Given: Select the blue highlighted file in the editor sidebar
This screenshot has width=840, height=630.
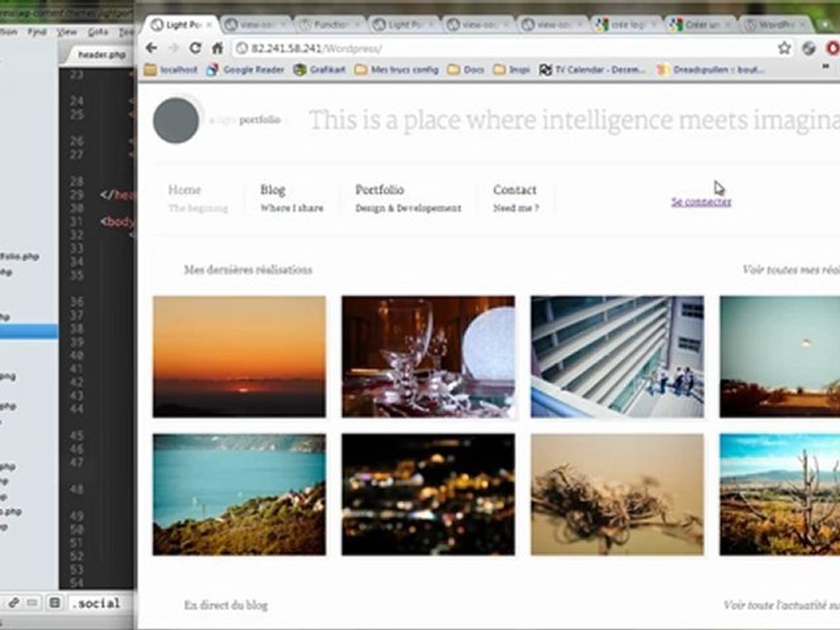Looking at the screenshot, I should pos(29,331).
